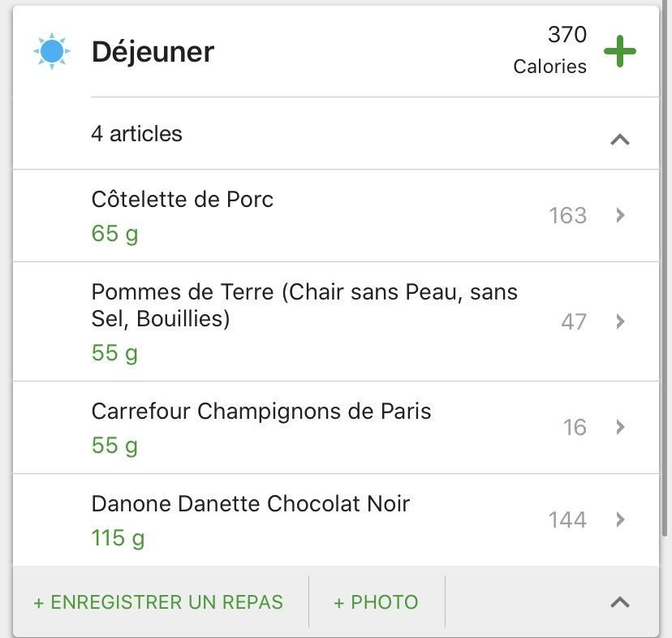Click the 65 g portion of Côtelette
The image size is (672, 638).
(x=114, y=234)
